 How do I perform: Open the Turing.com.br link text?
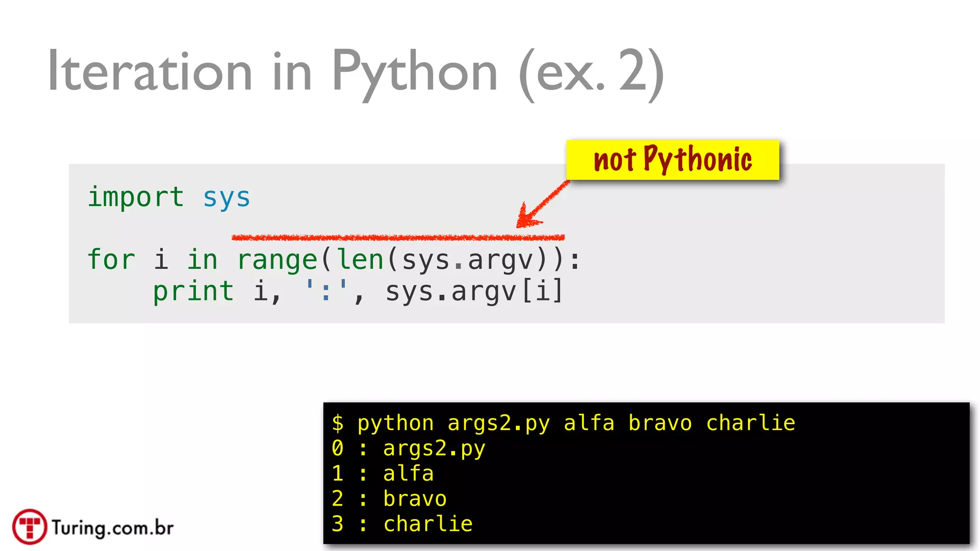(113, 528)
